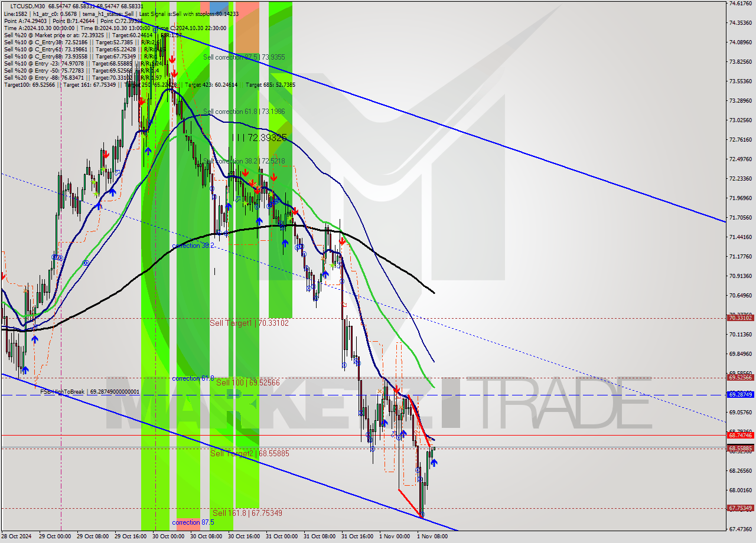Click the 'FSB-HighToBreak | 69.28749' level label
The width and height of the screenshot is (756, 543).
point(90,391)
